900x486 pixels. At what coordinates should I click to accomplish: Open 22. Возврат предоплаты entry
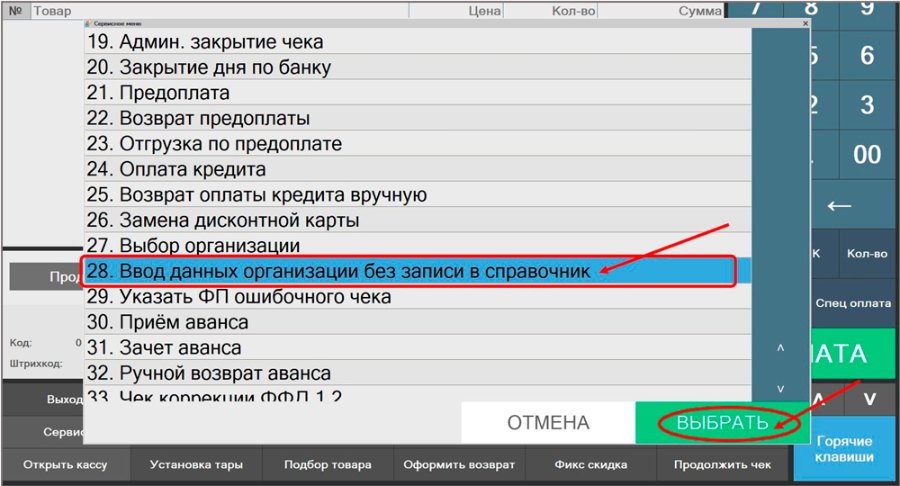click(418, 118)
